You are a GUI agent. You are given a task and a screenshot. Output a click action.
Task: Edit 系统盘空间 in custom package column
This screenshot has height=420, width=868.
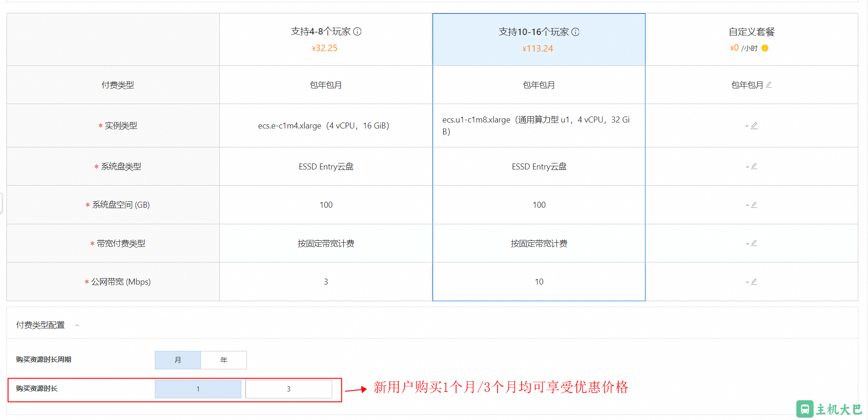(754, 205)
